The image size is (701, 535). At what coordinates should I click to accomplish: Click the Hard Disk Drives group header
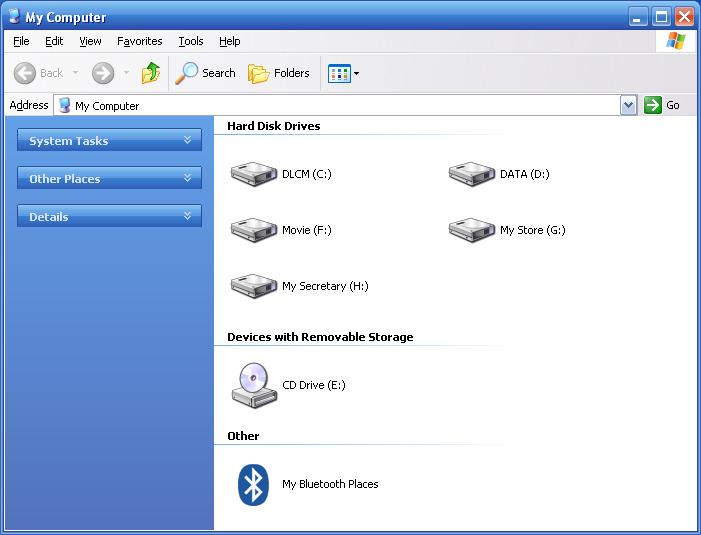click(x=274, y=126)
